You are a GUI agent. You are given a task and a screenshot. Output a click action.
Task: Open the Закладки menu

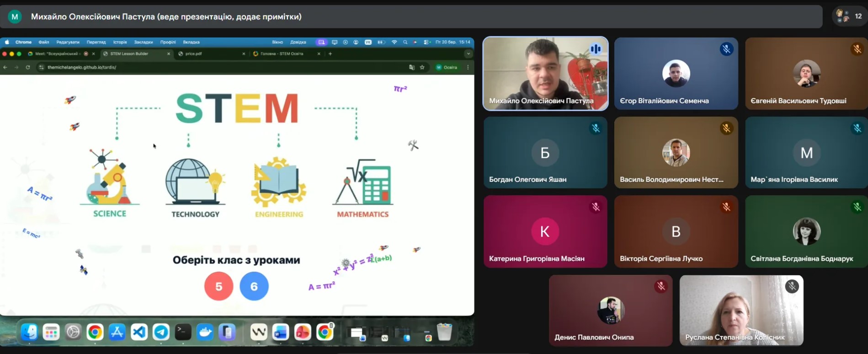(x=144, y=42)
